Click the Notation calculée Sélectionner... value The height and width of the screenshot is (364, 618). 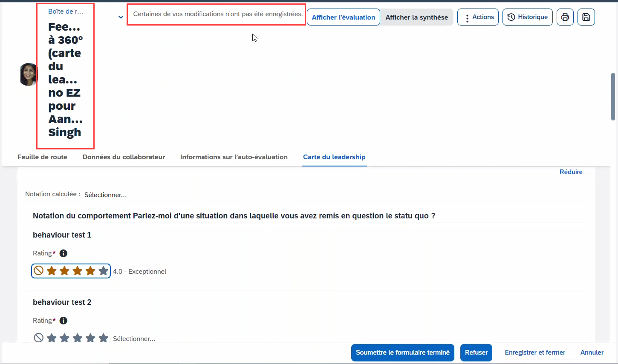106,195
